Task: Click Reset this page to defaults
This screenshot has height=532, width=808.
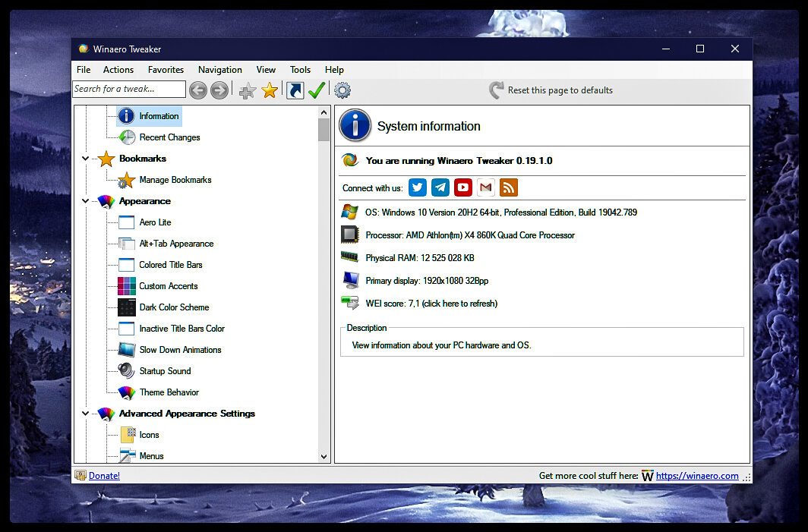Action: 551,90
